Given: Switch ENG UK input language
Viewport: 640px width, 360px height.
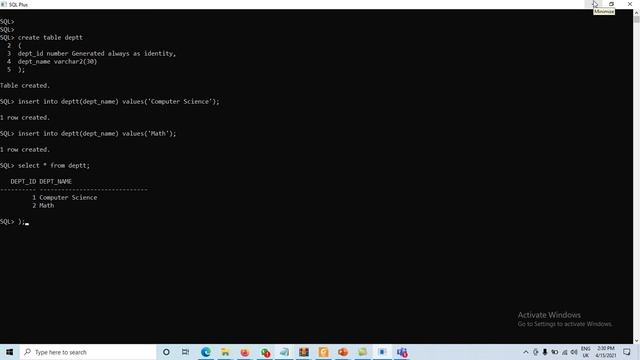Looking at the screenshot, I should coord(586,352).
